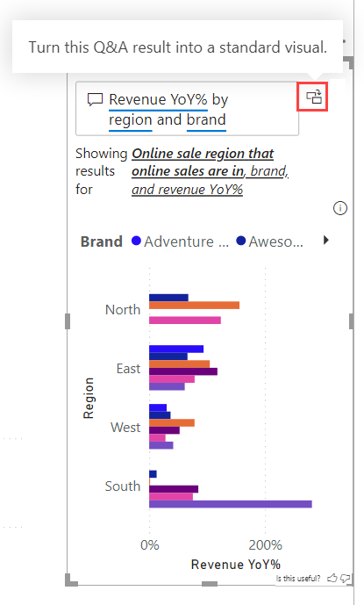Click underlined term 'region' in question
Viewport: 364px width, 605px height.
(131, 120)
